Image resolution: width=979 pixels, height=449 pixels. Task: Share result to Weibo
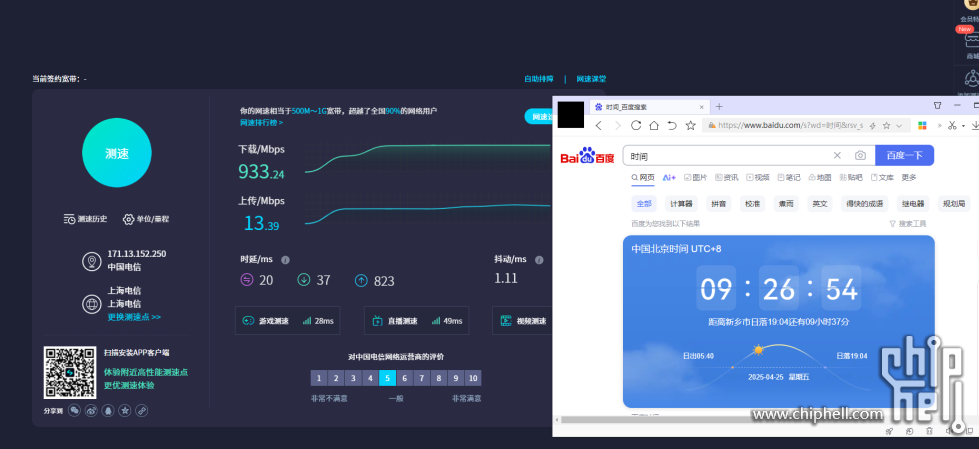pos(91,410)
